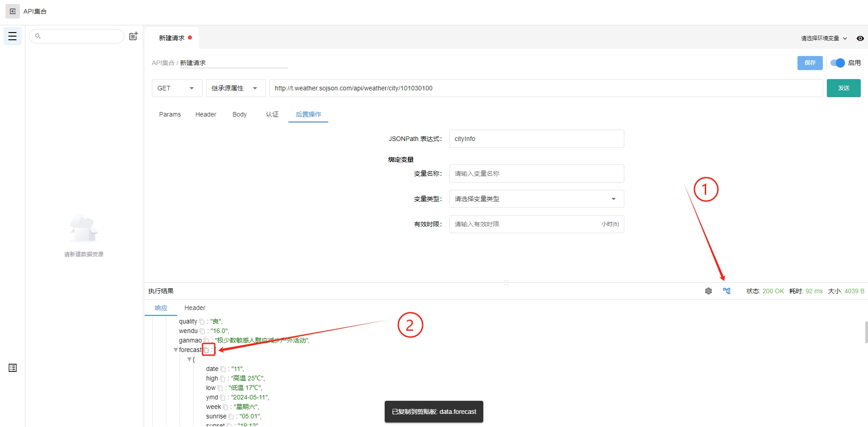868x427 pixels.
Task: Switch to the Body tab
Action: click(240, 114)
